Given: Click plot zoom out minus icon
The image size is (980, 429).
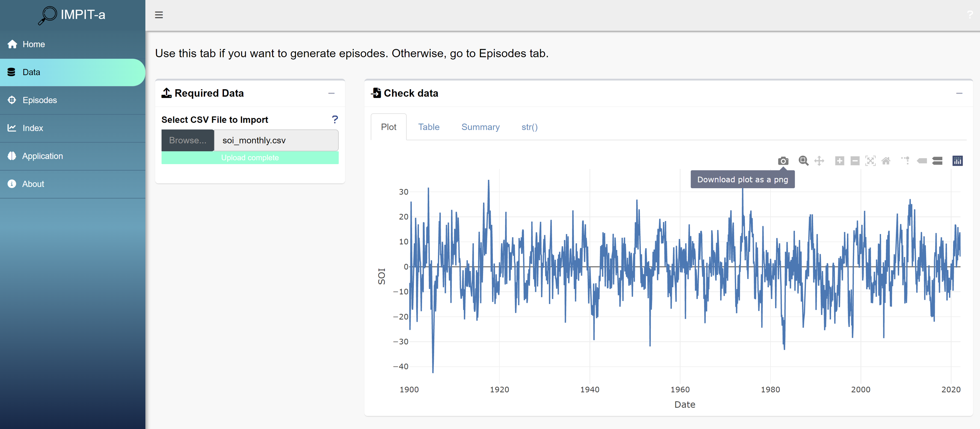Looking at the screenshot, I should 855,161.
